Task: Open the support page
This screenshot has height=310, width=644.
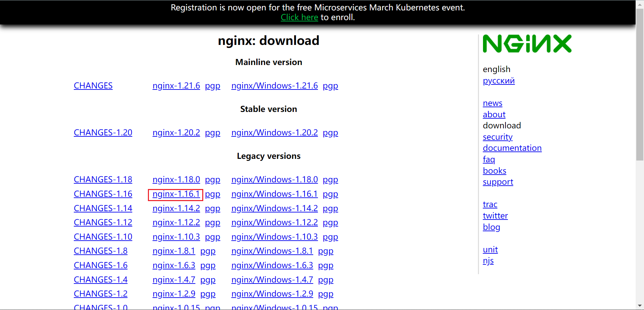Action: 498,182
